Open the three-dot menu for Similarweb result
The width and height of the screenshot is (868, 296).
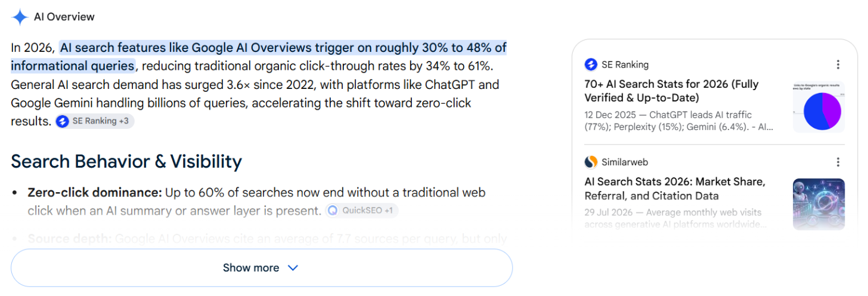(838, 162)
